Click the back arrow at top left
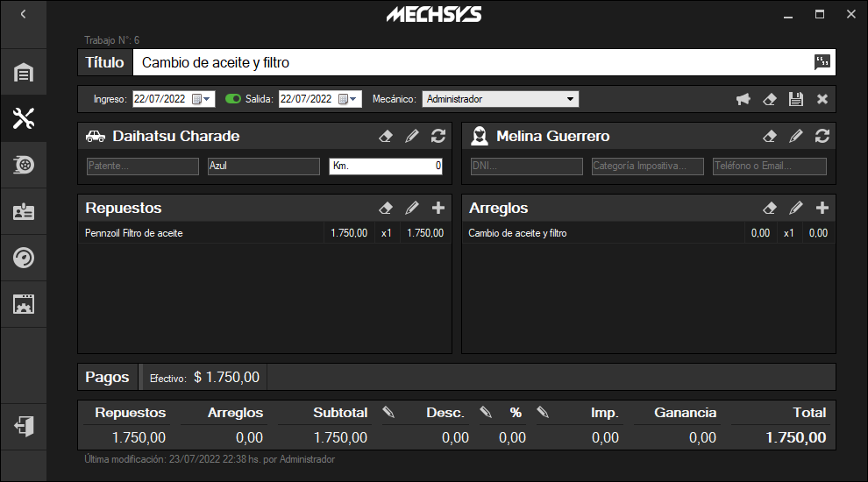 (23, 14)
